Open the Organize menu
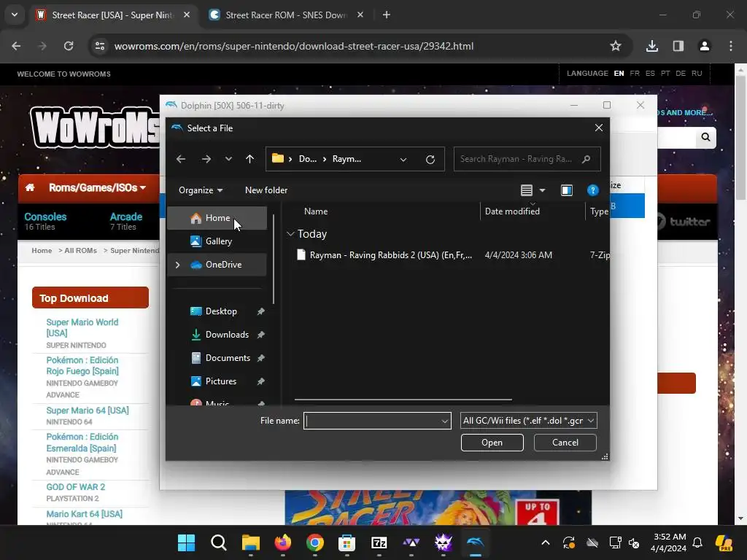The image size is (747, 560). pos(201,190)
